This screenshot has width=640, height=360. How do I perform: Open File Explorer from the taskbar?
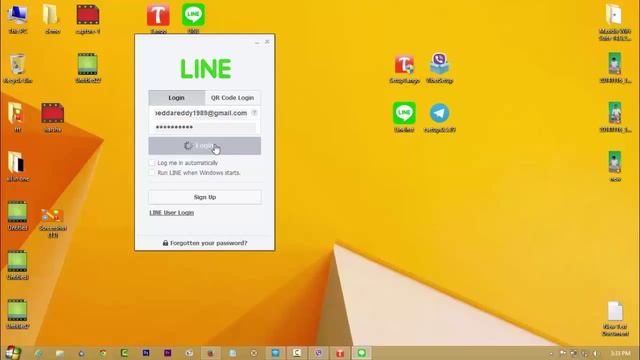point(60,353)
